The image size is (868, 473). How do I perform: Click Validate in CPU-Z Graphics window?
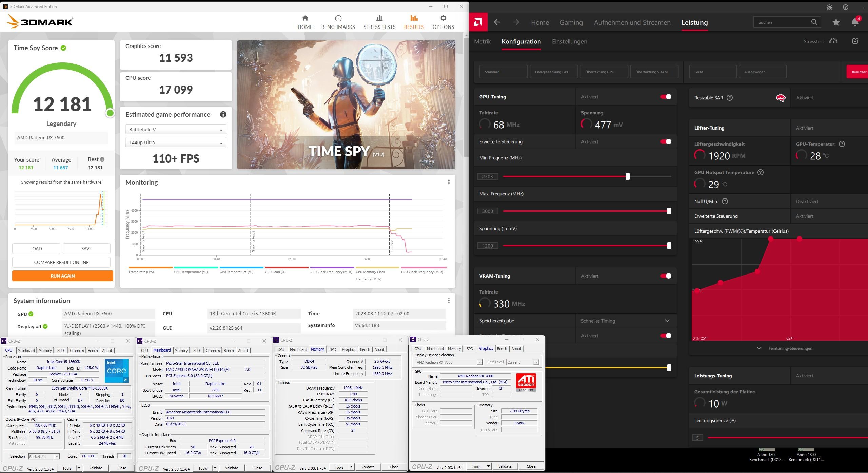pyautogui.click(x=505, y=466)
